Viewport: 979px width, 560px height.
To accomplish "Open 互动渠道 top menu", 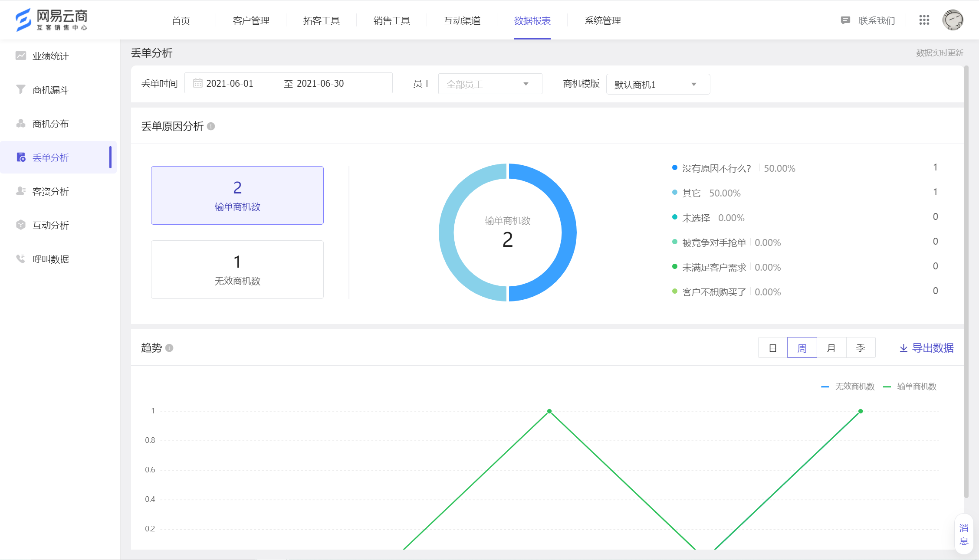I will (462, 20).
